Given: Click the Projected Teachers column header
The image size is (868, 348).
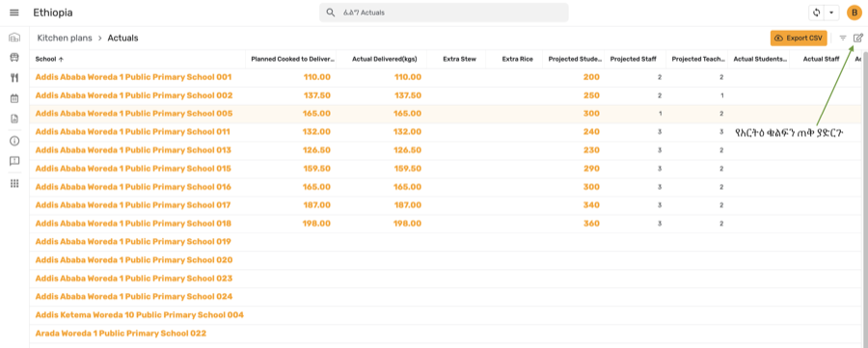Looking at the screenshot, I should tap(698, 59).
